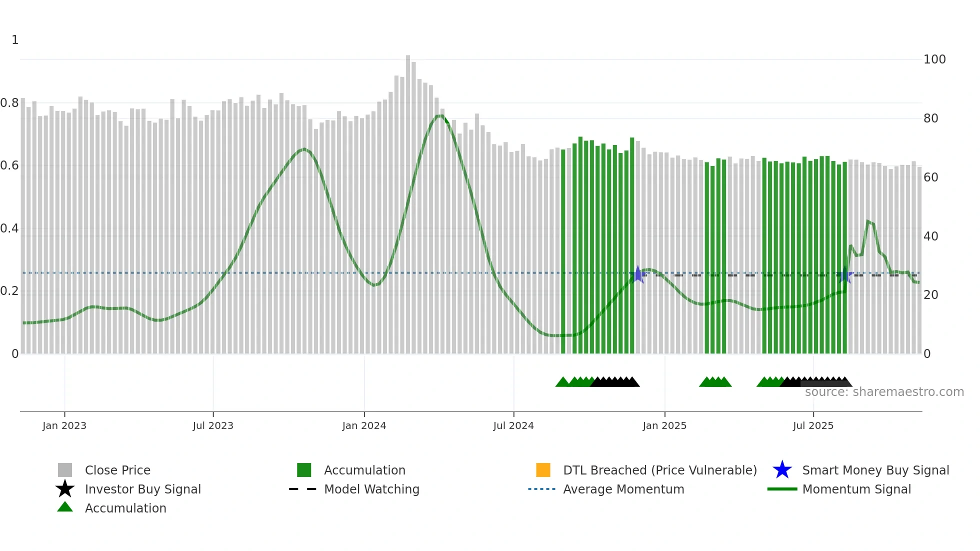The image size is (980, 551).
Task: Click the green Accumulation square legend icon
Action: click(x=304, y=470)
